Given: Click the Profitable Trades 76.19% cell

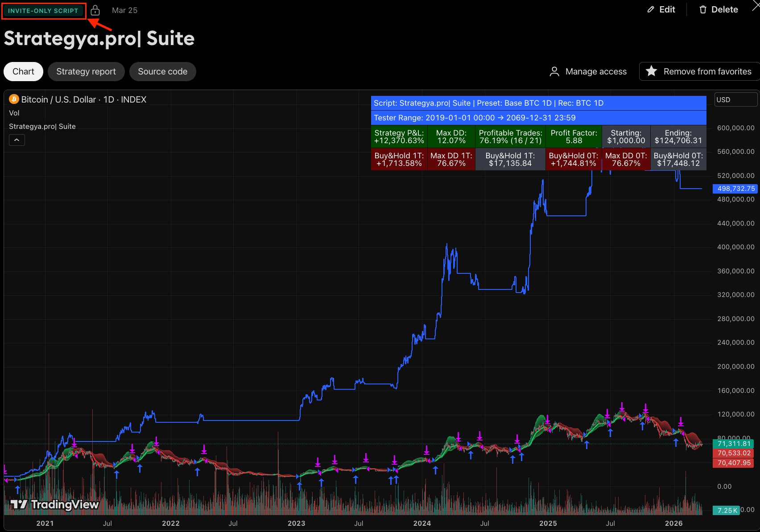Looking at the screenshot, I should tap(511, 136).
